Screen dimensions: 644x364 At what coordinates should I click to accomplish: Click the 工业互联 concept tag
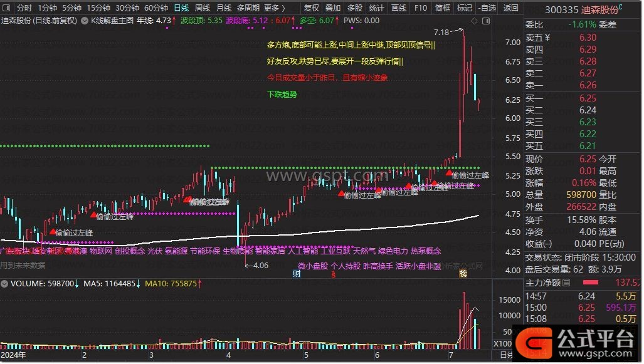coord(335,251)
